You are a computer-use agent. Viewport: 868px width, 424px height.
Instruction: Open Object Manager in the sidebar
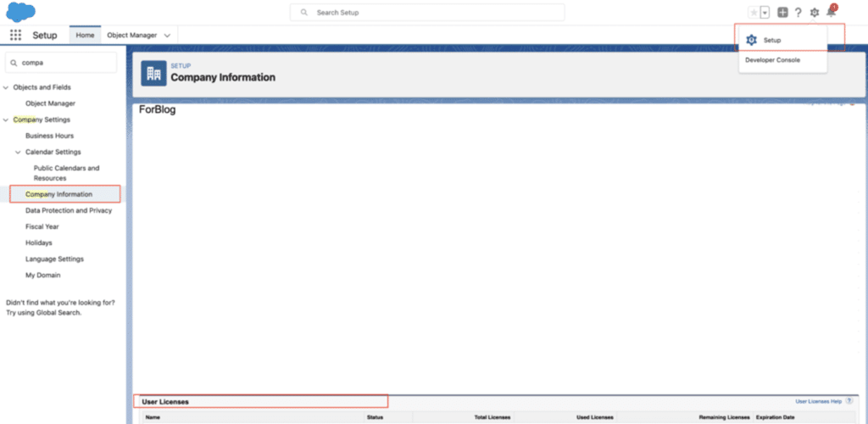click(x=50, y=103)
